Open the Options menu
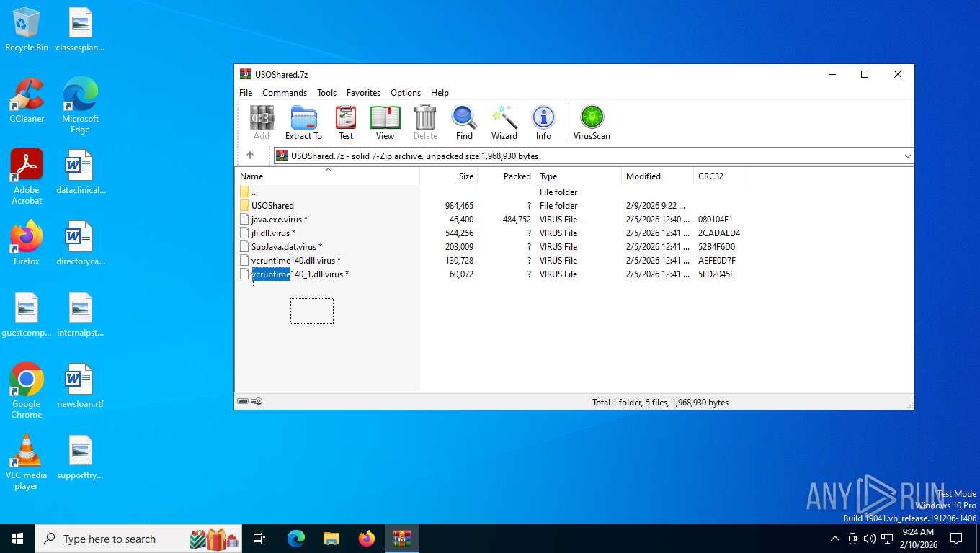980x553 pixels. [x=406, y=93]
